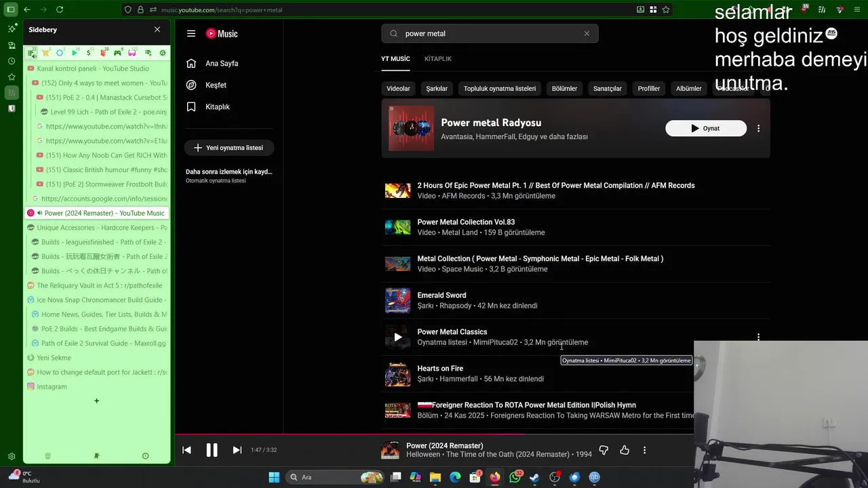
Task: Select the YT MUSİC results tab
Action: pyautogui.click(x=395, y=59)
